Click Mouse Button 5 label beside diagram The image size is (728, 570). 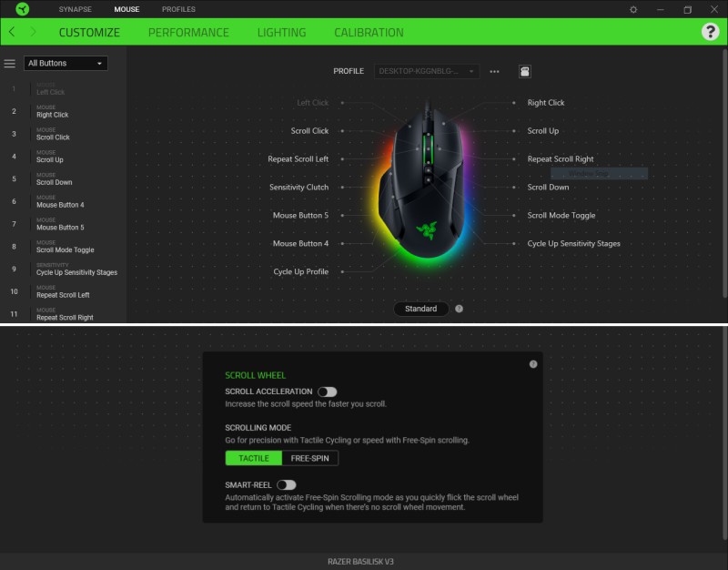pyautogui.click(x=300, y=216)
